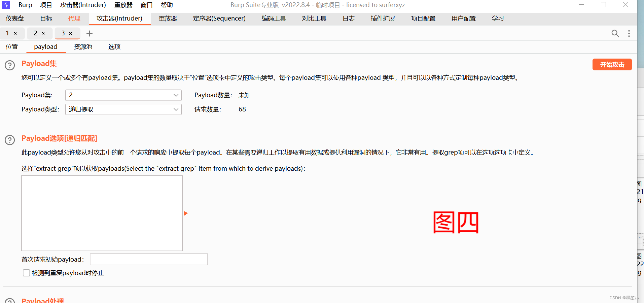This screenshot has height=303, width=644.
Task: Switch to the 资源池 sub-tab
Action: pyautogui.click(x=83, y=47)
